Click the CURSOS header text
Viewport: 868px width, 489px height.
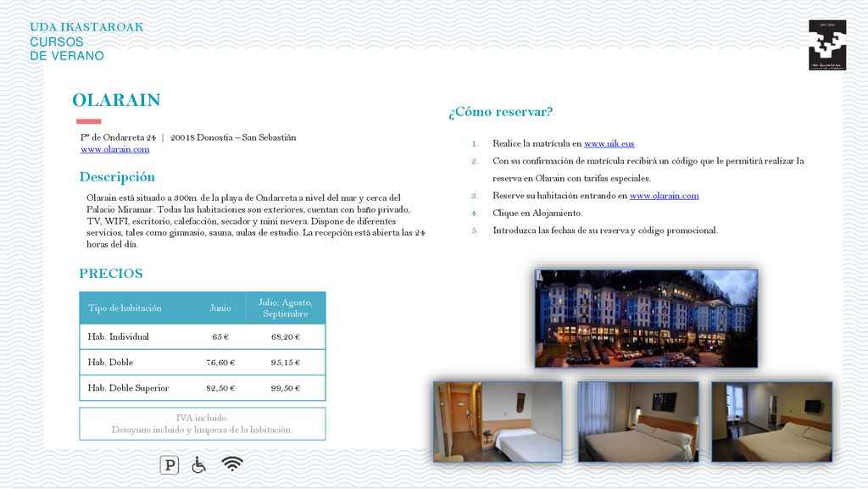click(x=57, y=42)
